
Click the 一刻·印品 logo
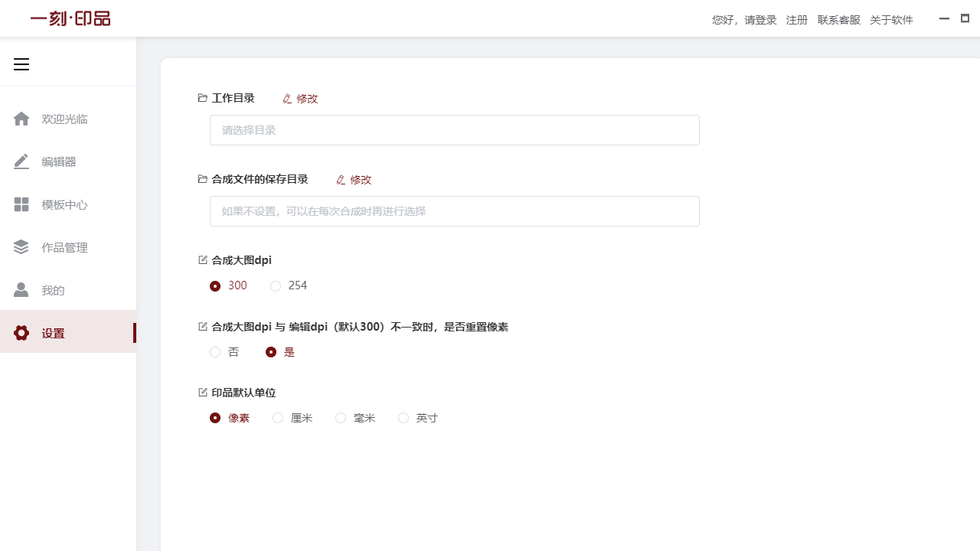click(x=70, y=18)
